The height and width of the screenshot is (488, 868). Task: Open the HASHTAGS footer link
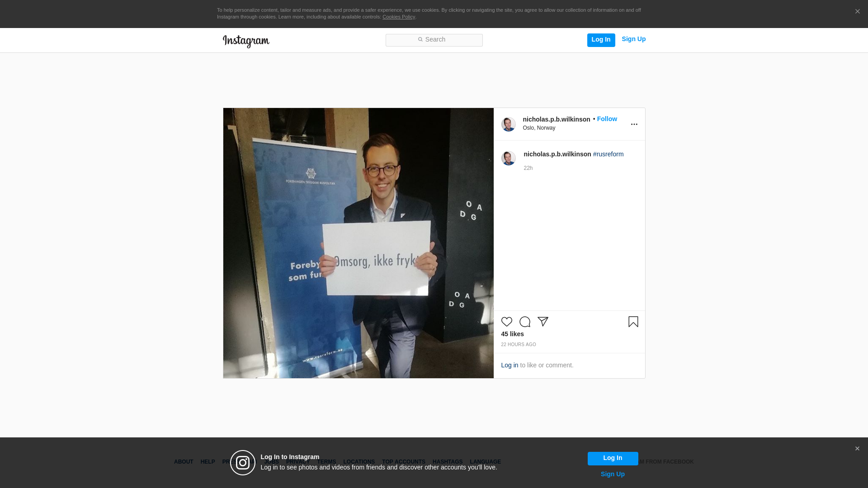point(447,462)
